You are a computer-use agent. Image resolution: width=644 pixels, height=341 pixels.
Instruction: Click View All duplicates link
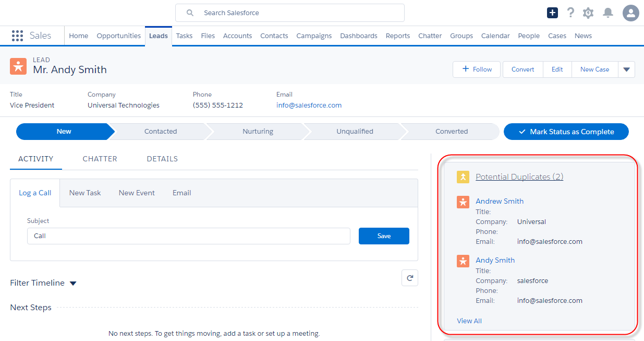pos(469,321)
